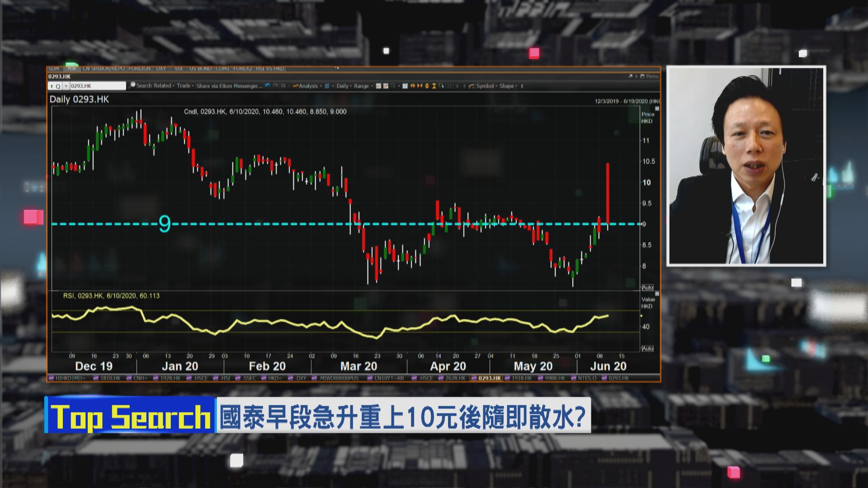Click the search magnifier icon in the toolbar
Image resolution: width=868 pixels, height=488 pixels.
132,85
